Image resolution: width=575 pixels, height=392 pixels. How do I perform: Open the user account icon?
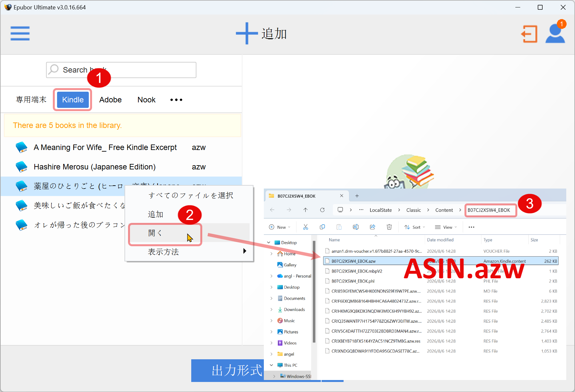tap(555, 34)
